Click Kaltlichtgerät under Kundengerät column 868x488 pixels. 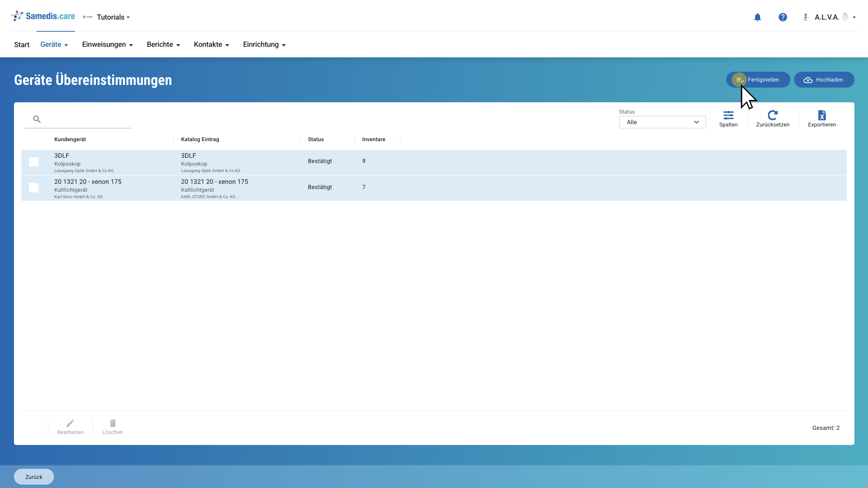point(71,190)
